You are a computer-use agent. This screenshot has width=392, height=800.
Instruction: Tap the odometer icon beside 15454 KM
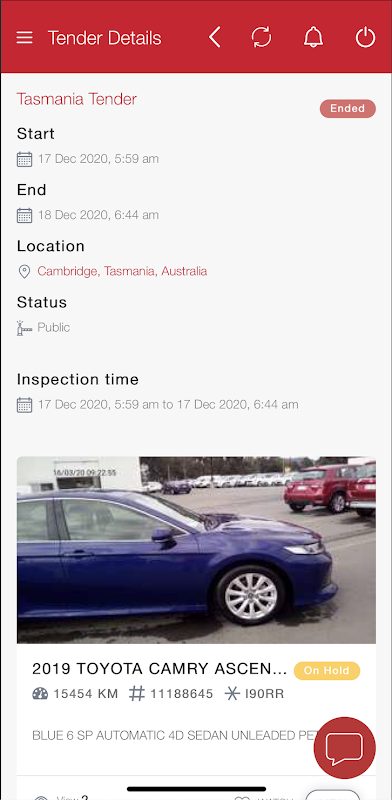40,694
